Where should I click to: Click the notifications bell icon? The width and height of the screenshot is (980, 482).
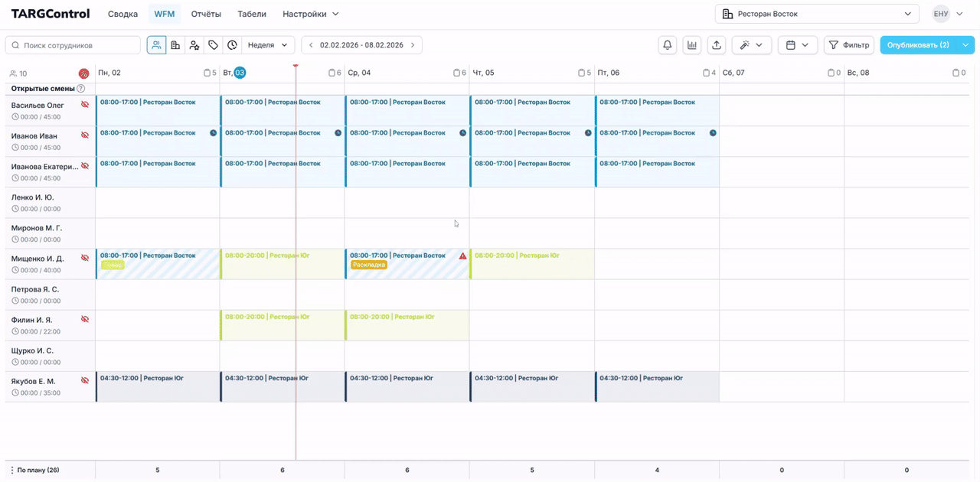tap(668, 45)
